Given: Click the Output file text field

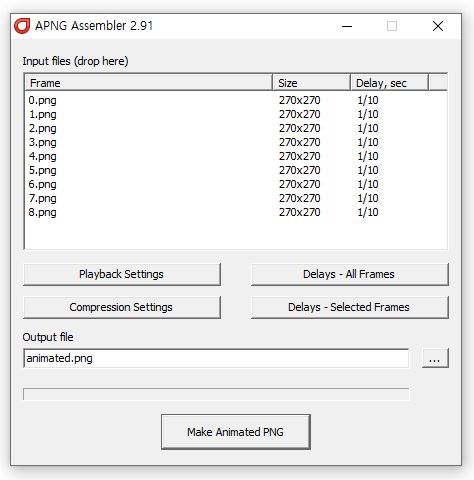Looking at the screenshot, I should click(x=216, y=358).
